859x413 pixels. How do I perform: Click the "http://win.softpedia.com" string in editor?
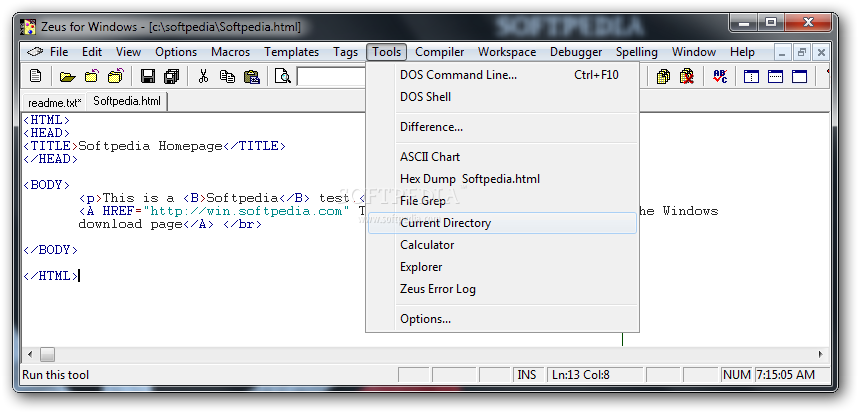pyautogui.click(x=246, y=211)
